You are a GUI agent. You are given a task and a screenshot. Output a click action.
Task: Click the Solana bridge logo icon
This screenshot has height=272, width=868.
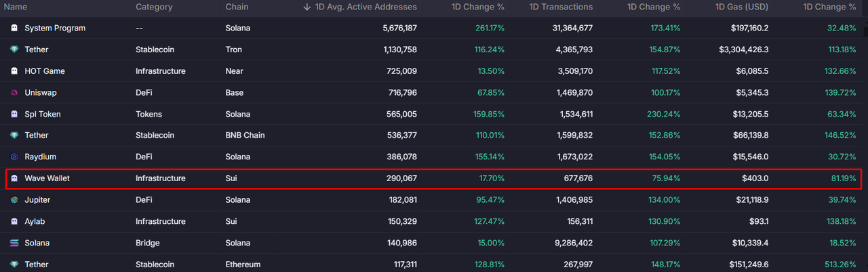[14, 243]
